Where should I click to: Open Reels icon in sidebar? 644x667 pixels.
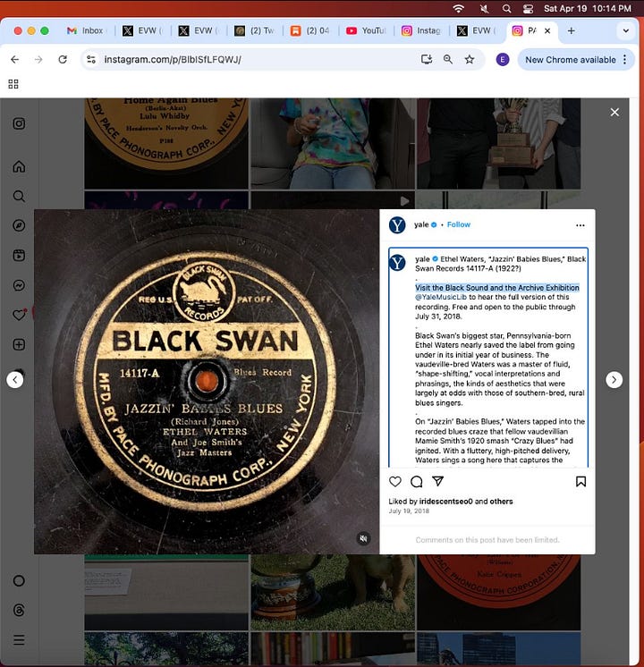click(x=19, y=255)
